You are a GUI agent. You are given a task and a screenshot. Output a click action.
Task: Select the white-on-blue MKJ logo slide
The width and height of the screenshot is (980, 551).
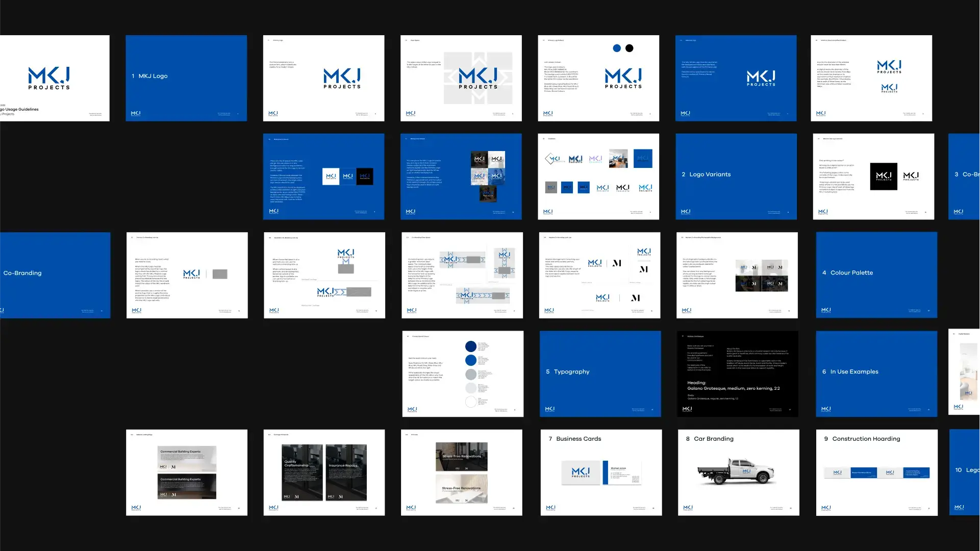(x=735, y=78)
